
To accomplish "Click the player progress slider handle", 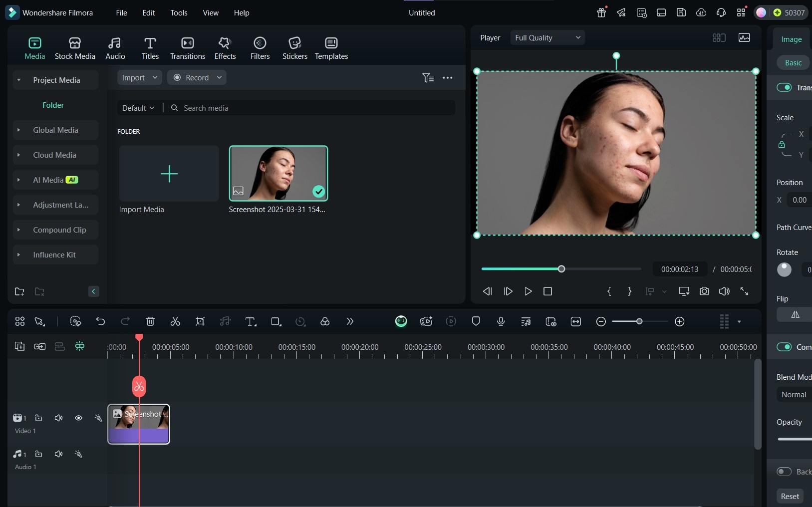I will (x=561, y=269).
